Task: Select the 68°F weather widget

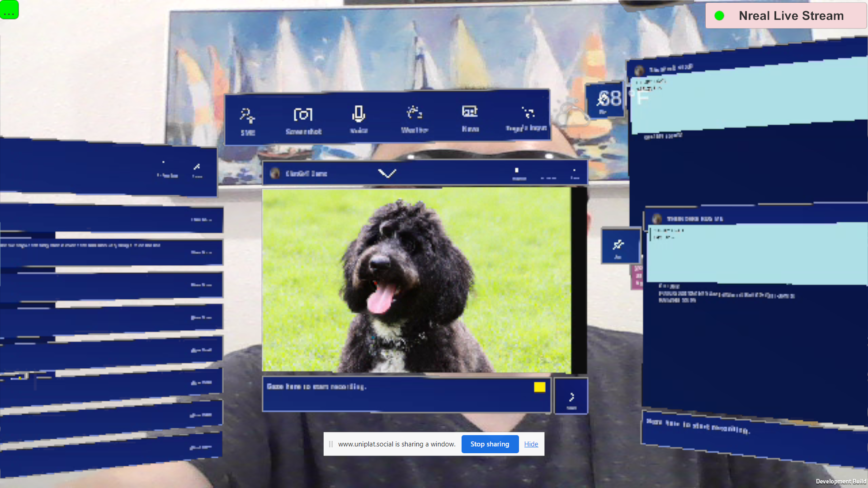Action: click(x=606, y=99)
